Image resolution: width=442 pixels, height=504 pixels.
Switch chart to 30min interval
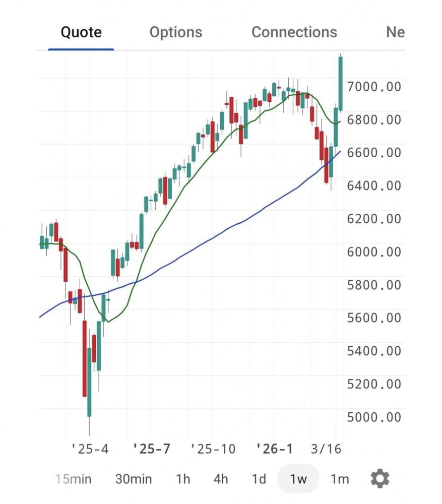tap(134, 479)
